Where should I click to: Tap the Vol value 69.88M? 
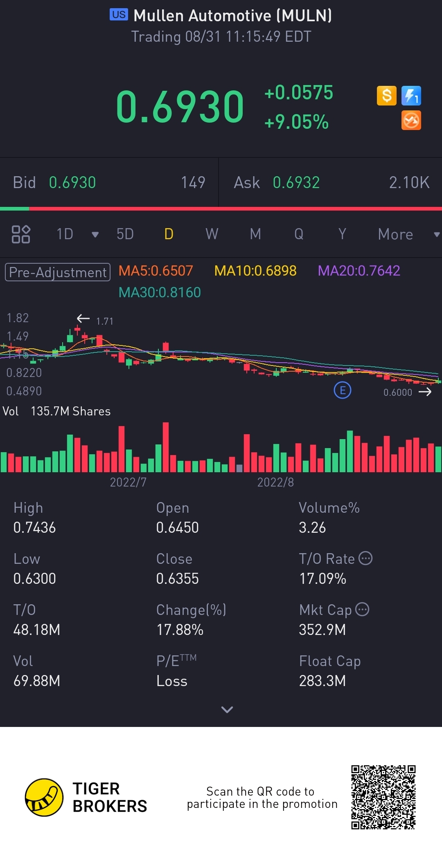coord(37,681)
